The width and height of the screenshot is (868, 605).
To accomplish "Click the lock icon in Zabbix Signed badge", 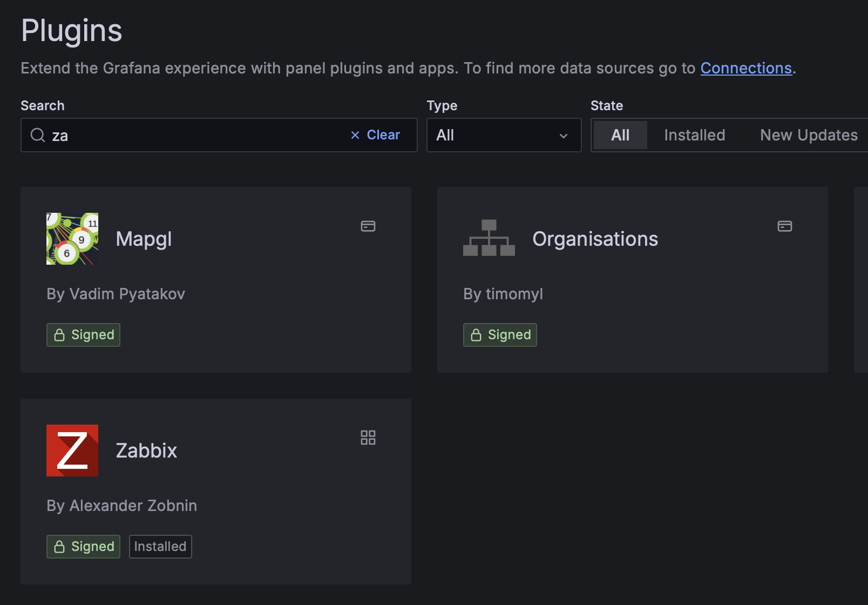I will click(59, 547).
